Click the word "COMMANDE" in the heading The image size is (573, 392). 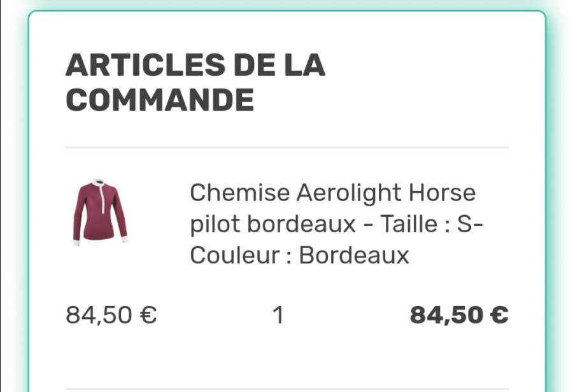(x=160, y=100)
